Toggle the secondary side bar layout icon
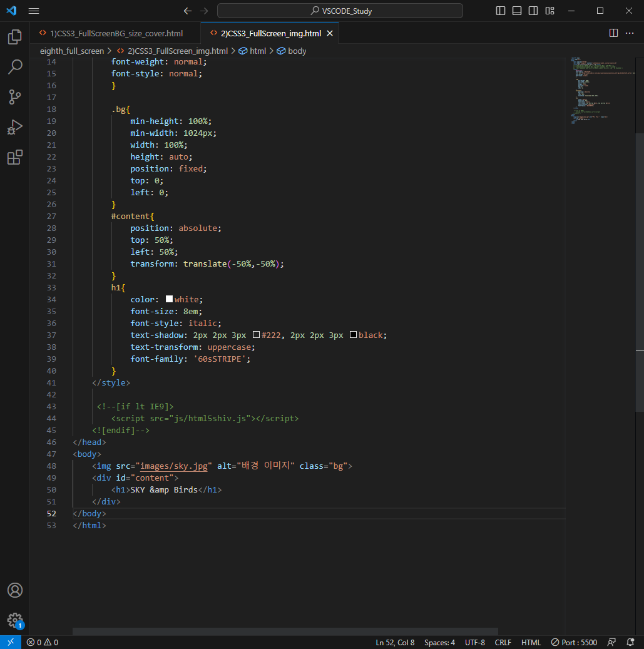This screenshot has height=649, width=644. pyautogui.click(x=533, y=11)
